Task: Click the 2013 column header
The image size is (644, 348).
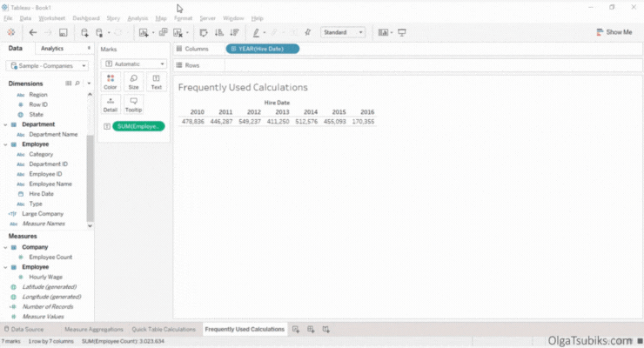Action: click(282, 112)
